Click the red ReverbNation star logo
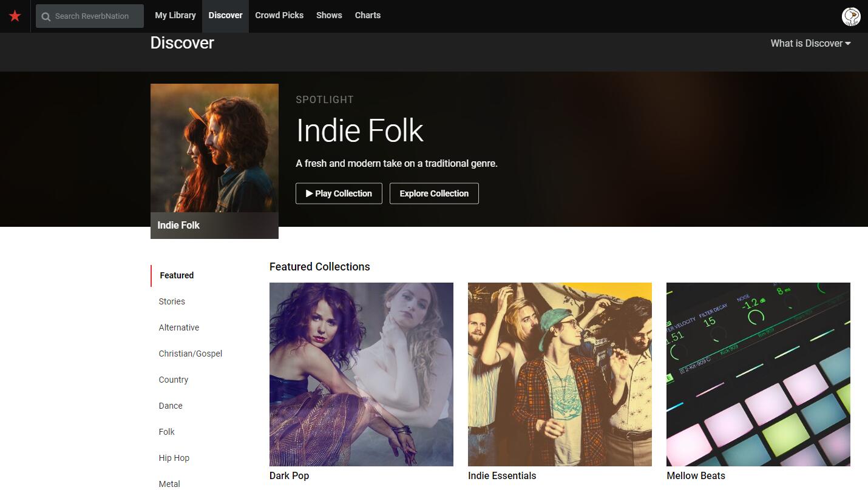 tap(15, 16)
